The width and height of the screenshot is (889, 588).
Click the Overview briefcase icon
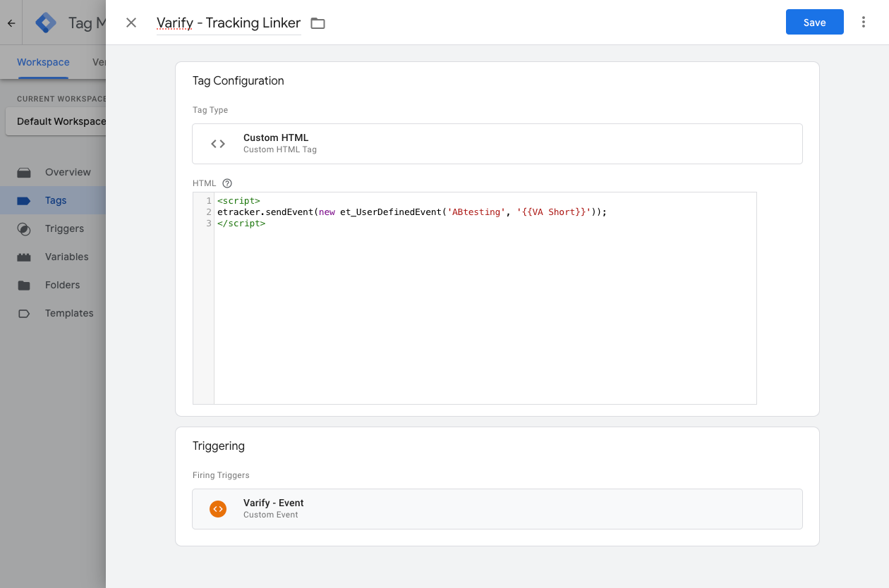[x=24, y=172]
